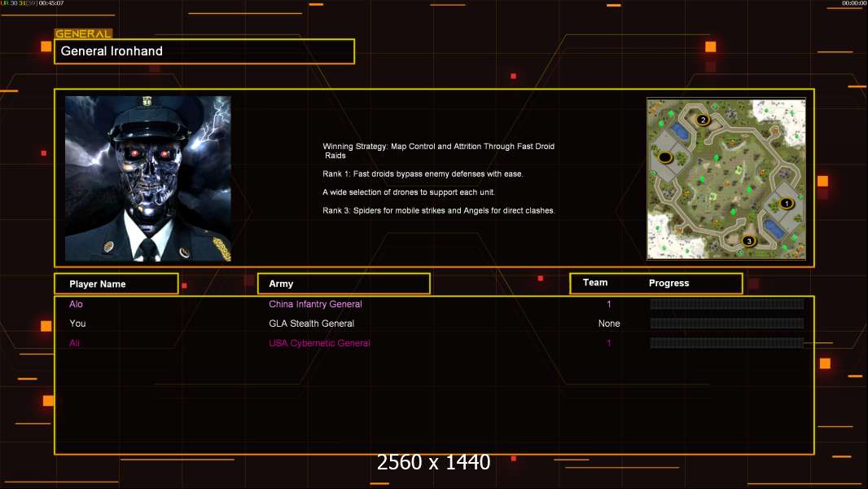Click team value None for You
The image size is (868, 489).
pyautogui.click(x=609, y=324)
